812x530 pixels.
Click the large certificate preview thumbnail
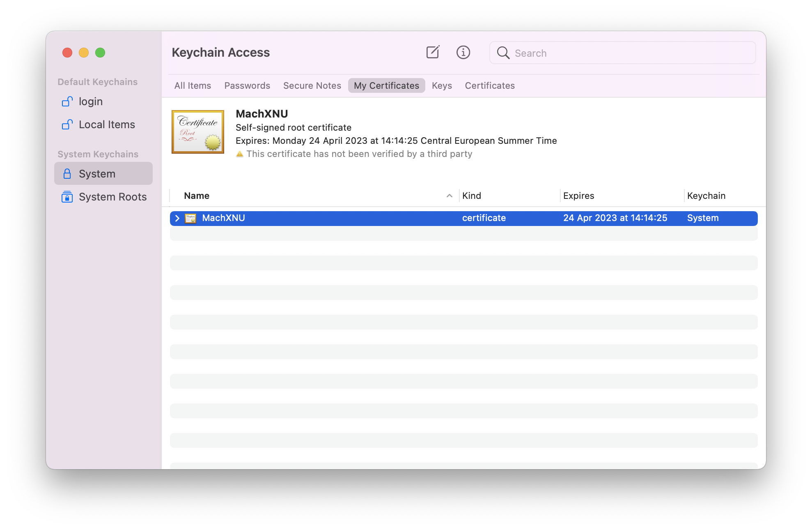coord(198,131)
